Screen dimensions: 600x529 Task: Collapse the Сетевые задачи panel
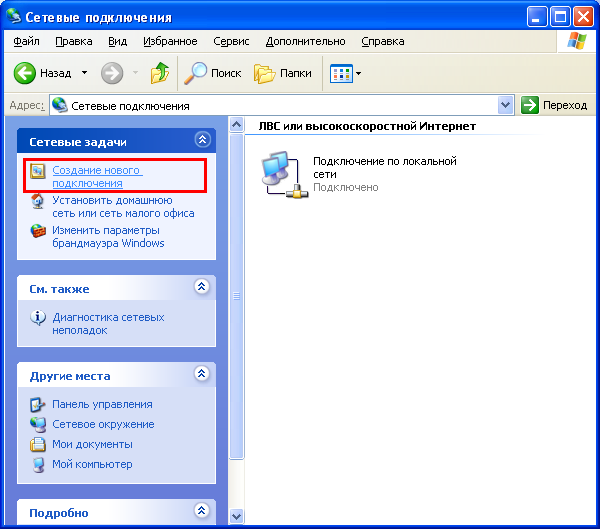(x=202, y=140)
